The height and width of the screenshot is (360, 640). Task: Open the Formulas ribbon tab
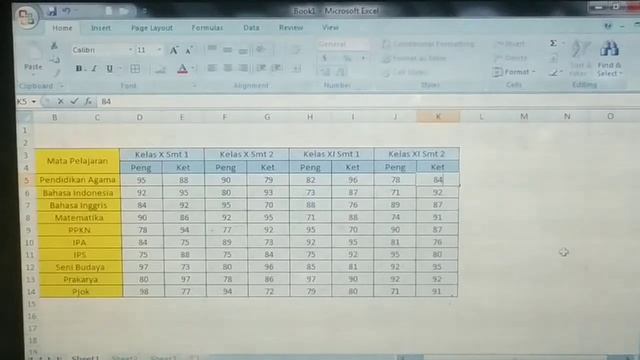pos(207,28)
